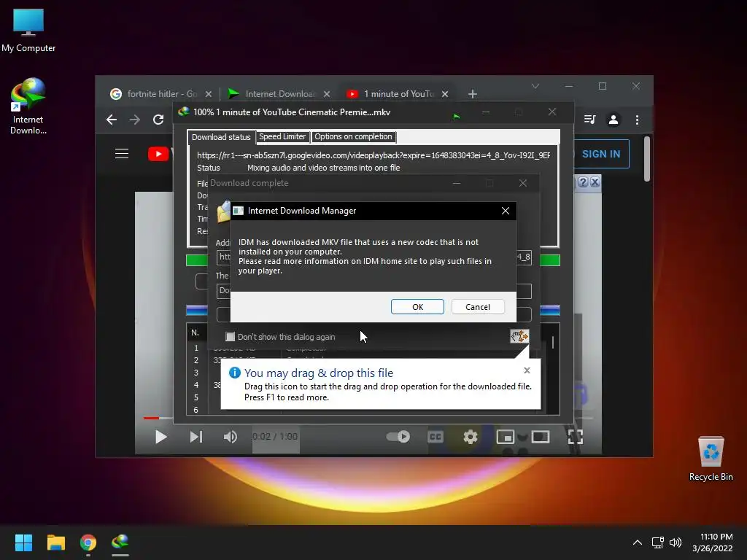
Task: Click the YouTube logo
Action: pos(160,154)
